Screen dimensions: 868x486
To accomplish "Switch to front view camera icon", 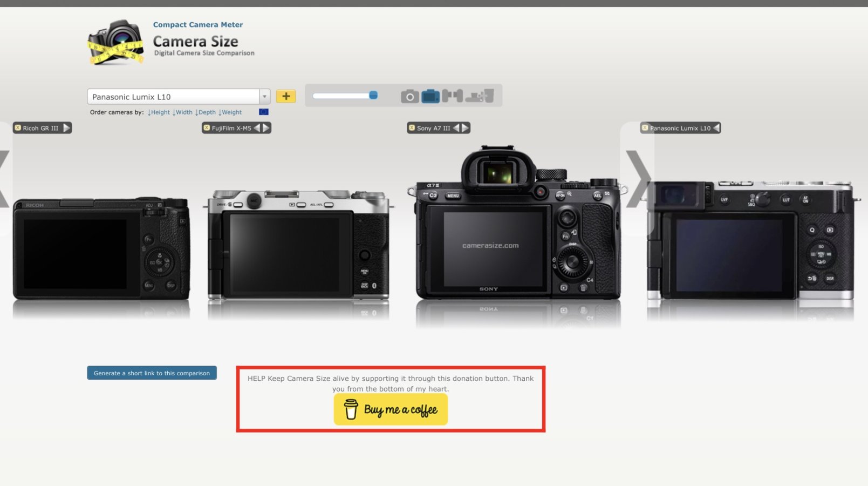I will click(x=409, y=96).
